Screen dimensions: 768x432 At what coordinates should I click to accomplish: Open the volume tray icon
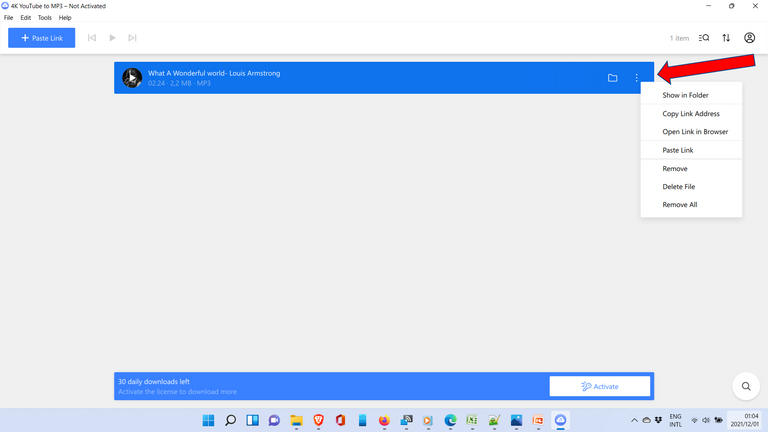706,420
